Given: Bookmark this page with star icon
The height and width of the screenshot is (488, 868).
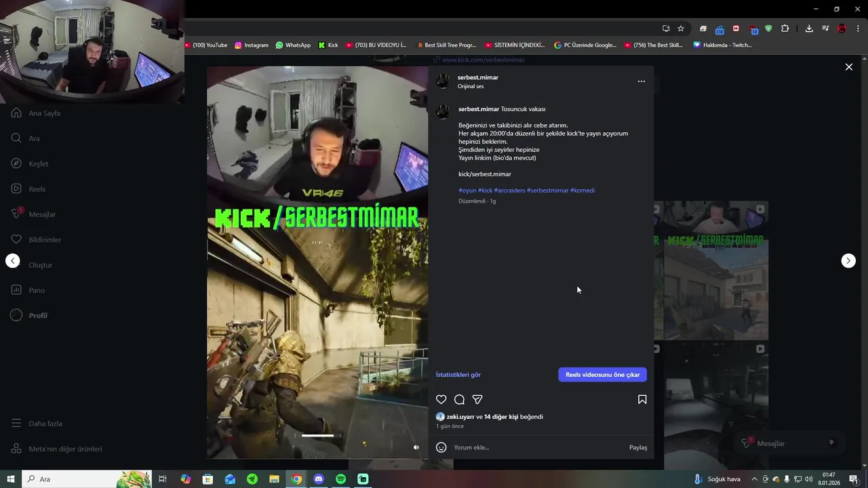Looking at the screenshot, I should 681,28.
